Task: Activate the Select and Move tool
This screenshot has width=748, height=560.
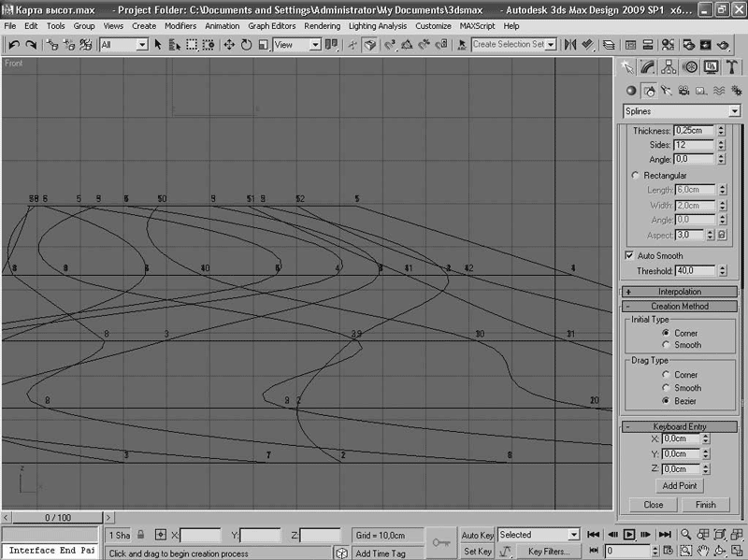Action: (x=229, y=44)
